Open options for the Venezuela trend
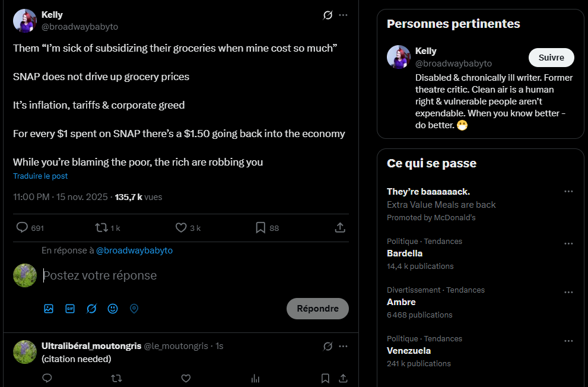Image resolution: width=588 pixels, height=387 pixels. click(x=568, y=341)
